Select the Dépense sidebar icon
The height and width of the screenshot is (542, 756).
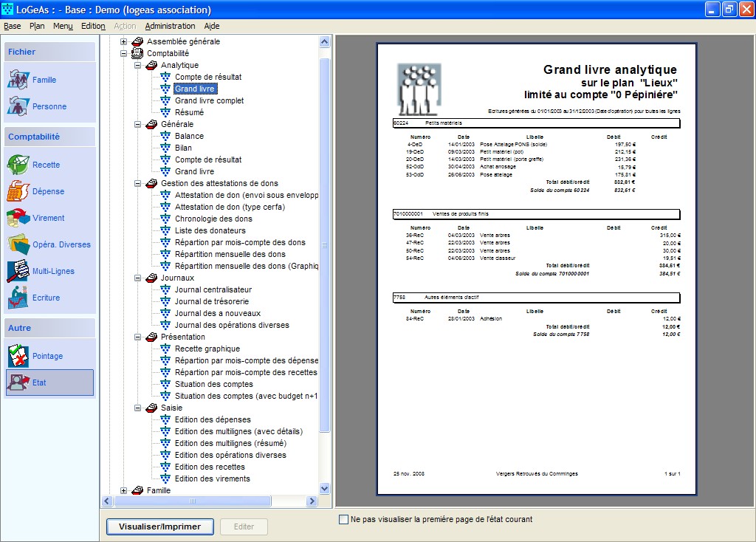pyautogui.click(x=18, y=191)
